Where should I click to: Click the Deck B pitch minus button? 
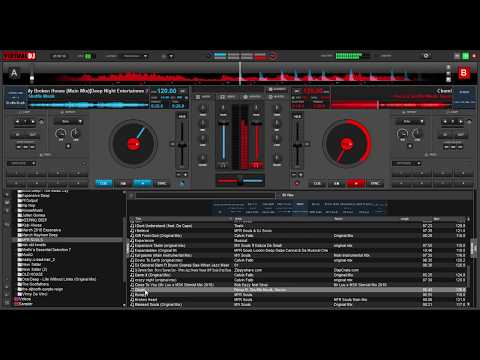click(294, 174)
